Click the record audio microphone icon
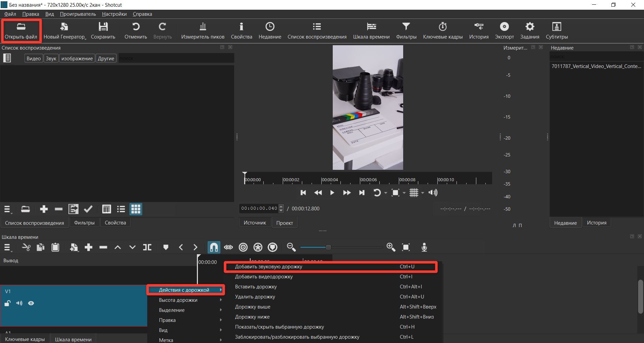This screenshot has height=343, width=644. tap(424, 248)
